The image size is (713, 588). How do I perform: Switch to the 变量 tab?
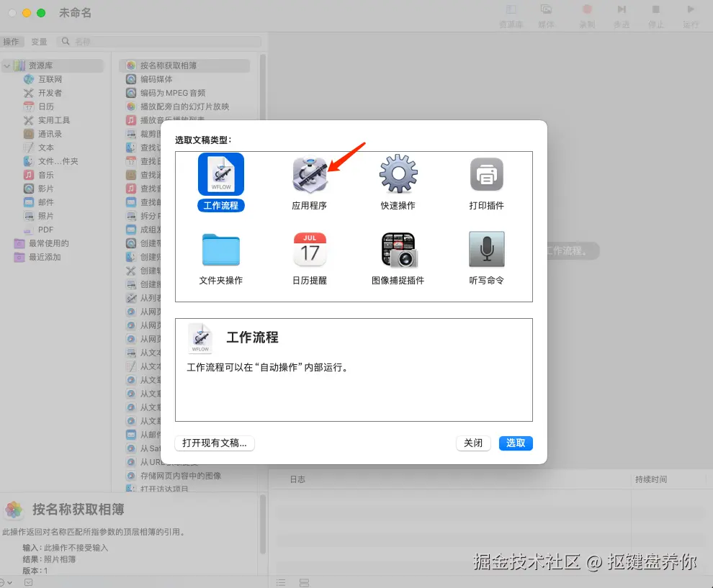pyautogui.click(x=39, y=42)
